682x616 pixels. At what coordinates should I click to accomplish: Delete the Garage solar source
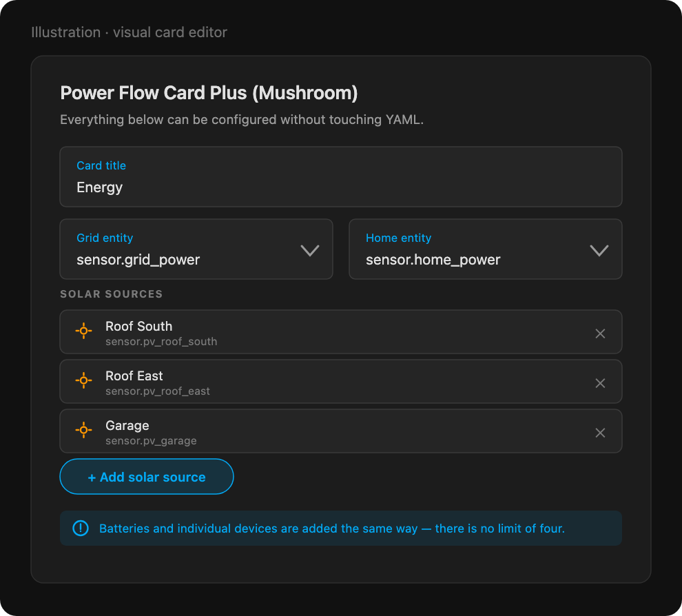[x=600, y=433]
